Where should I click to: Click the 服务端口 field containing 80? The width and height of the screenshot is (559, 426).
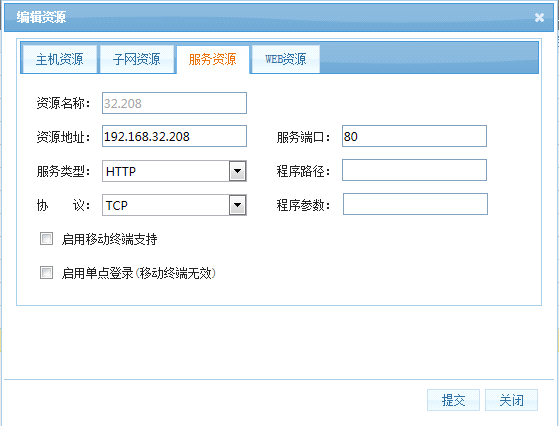click(414, 136)
